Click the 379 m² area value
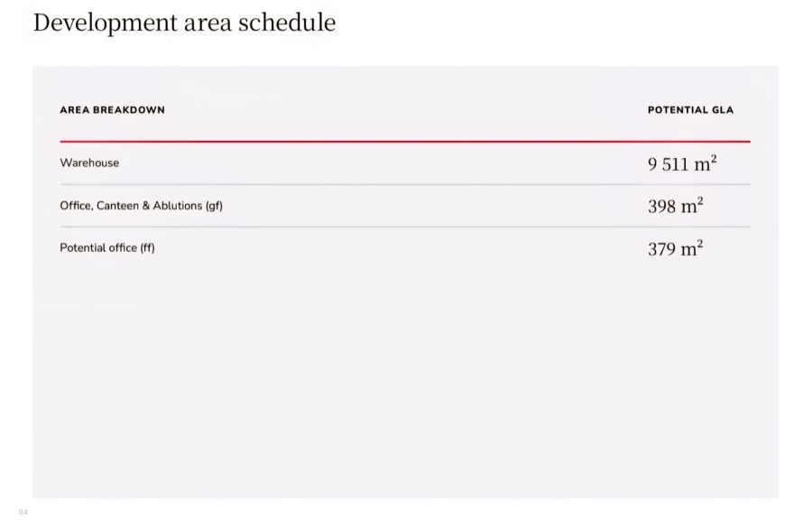812x528 pixels. (675, 248)
